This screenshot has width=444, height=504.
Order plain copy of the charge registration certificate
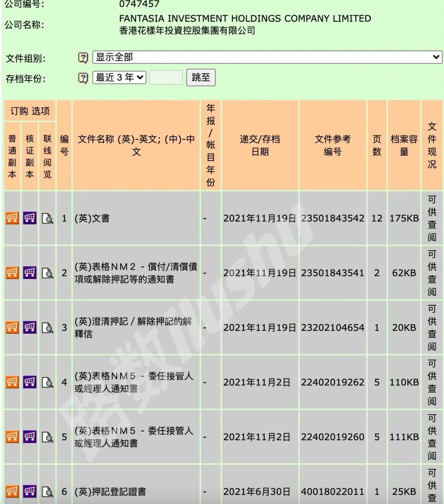point(12,491)
